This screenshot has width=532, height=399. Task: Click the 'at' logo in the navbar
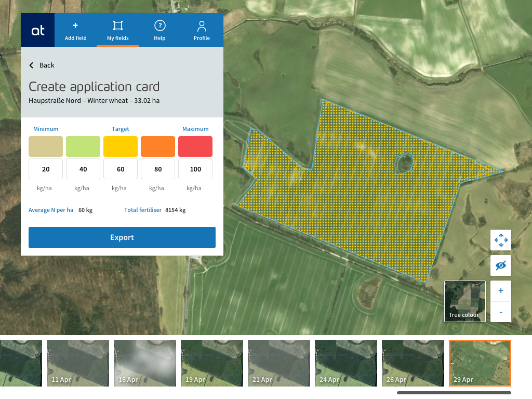(37, 30)
